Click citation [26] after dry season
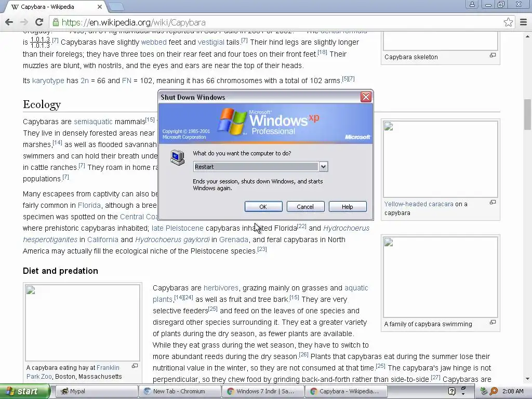This screenshot has width=532, height=399. 303,354
